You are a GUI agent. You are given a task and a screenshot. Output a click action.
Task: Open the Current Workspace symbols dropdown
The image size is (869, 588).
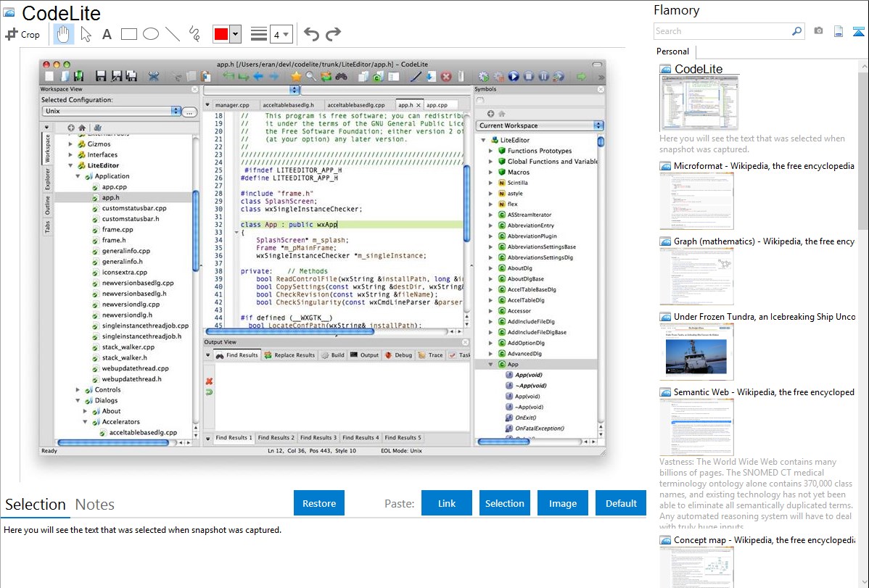[x=540, y=126]
